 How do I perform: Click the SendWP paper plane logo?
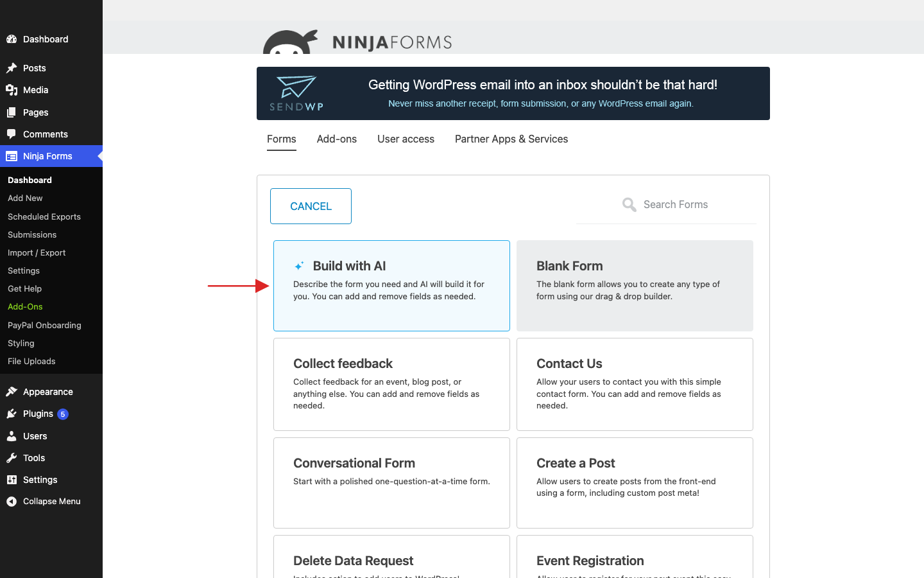tap(296, 93)
